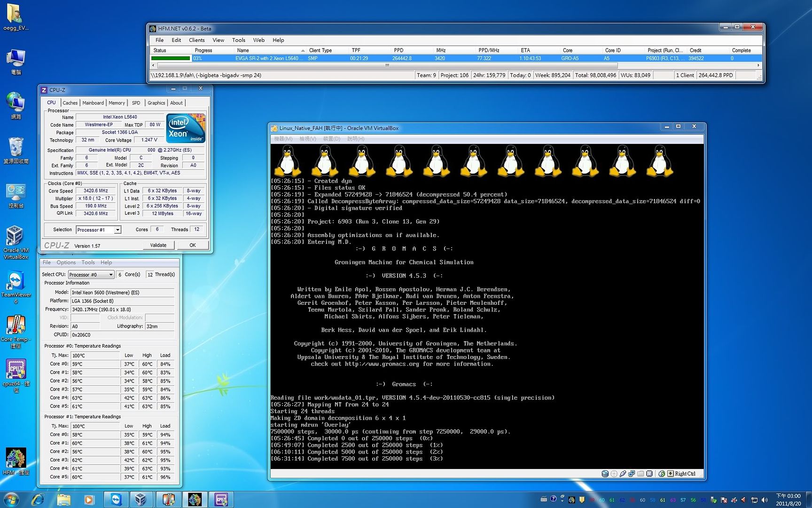Click the VirtualBox optical drive status icon
This screenshot has height=508, width=812.
coord(614,474)
